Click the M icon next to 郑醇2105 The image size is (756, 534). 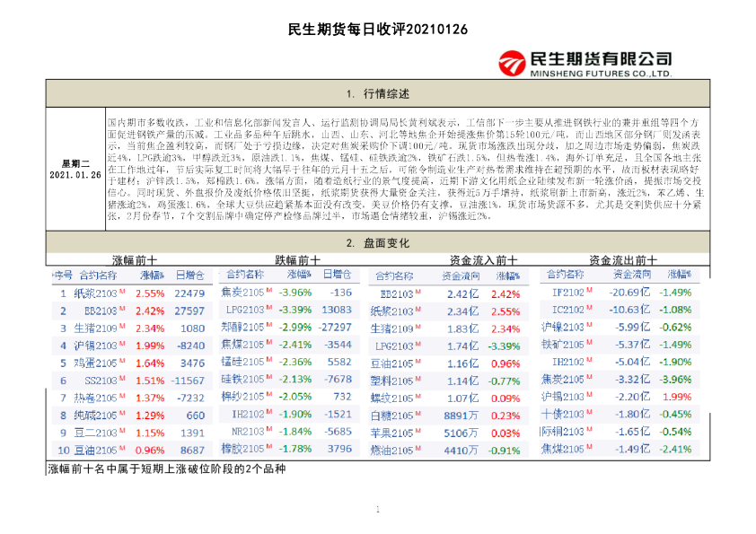click(268, 326)
